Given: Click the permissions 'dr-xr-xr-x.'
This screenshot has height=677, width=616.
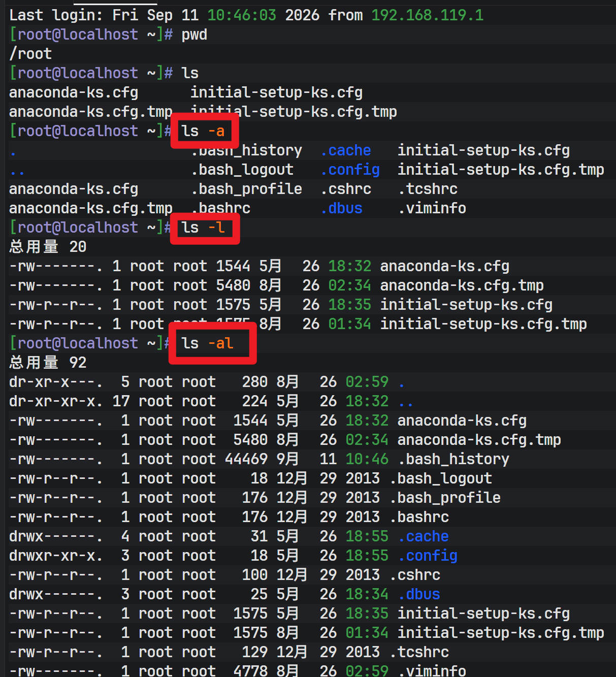Looking at the screenshot, I should click(56, 401).
